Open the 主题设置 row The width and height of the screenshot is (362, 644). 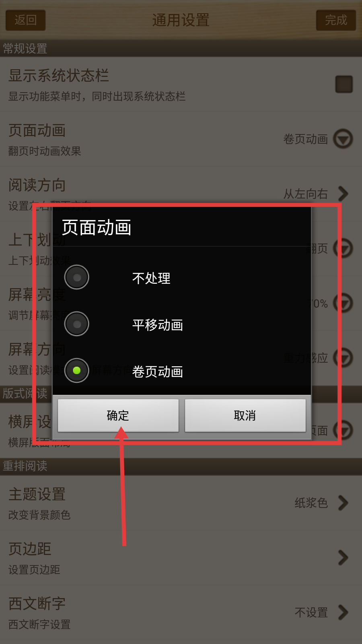point(181,503)
